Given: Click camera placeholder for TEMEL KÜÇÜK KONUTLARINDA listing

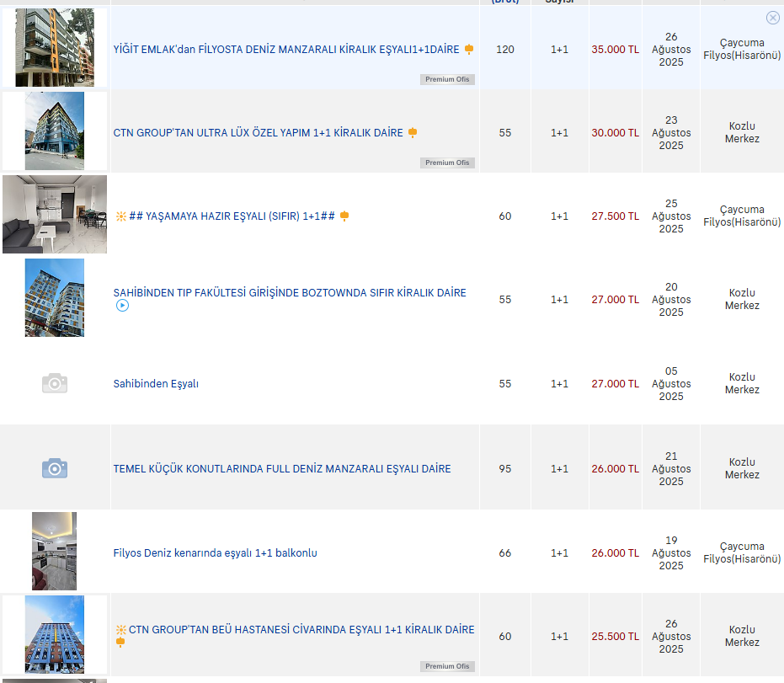Looking at the screenshot, I should (55, 468).
